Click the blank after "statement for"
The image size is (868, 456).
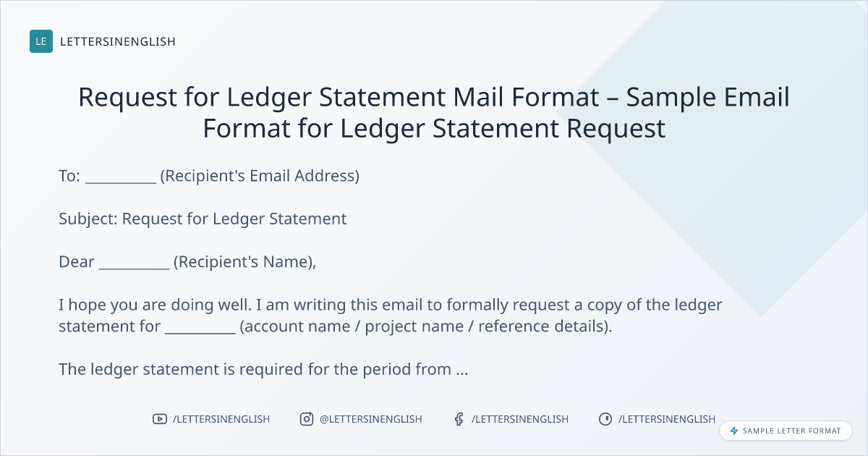point(200,326)
